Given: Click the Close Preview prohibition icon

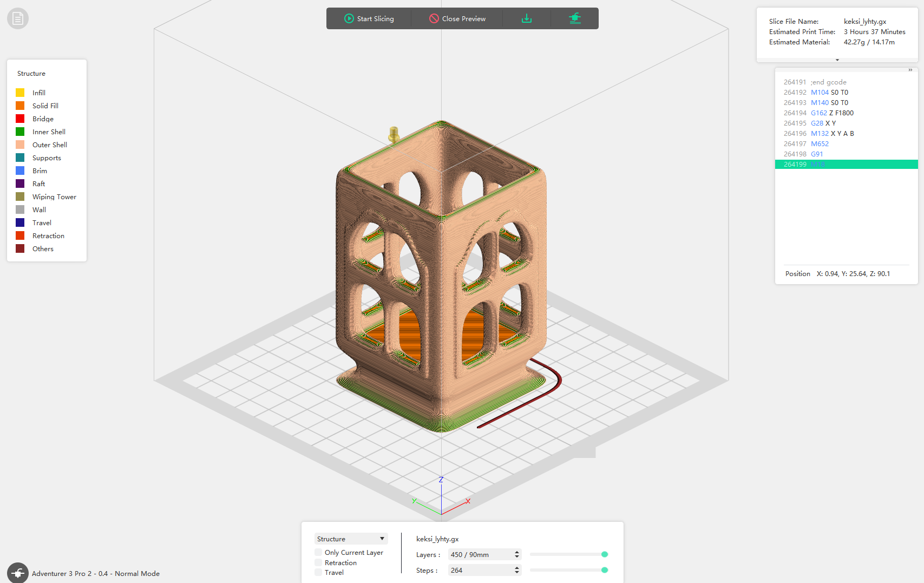Looking at the screenshot, I should pos(434,18).
